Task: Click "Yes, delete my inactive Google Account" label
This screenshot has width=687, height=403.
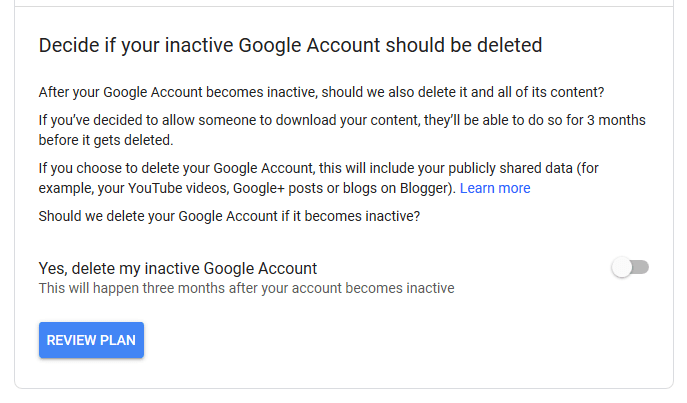Action: (177, 268)
